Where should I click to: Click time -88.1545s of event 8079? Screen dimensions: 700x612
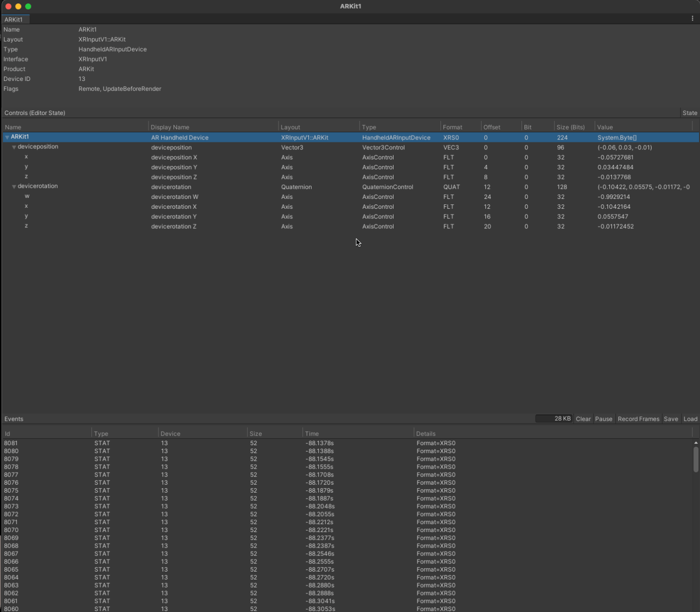pyautogui.click(x=319, y=459)
